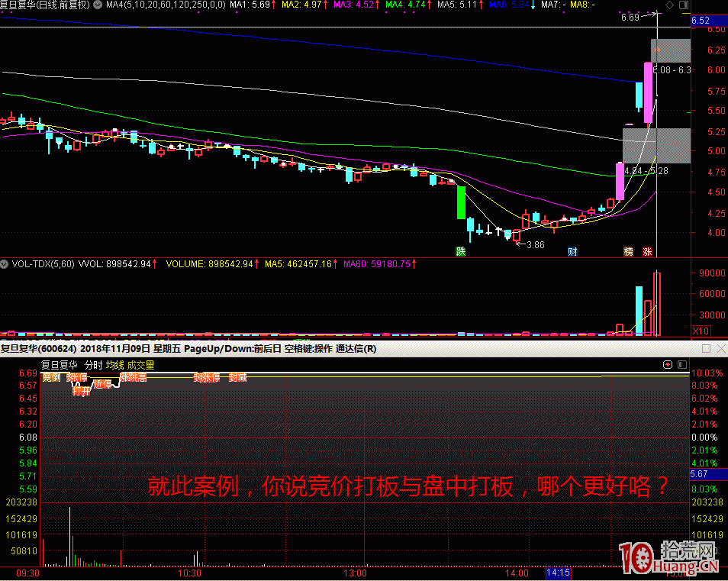Collapse the VOL-TDX indicator panel
Screen dimensions: 728x581
point(6,263)
